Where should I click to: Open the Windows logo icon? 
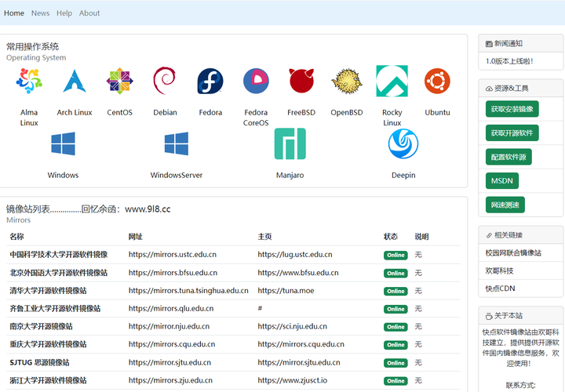63,143
